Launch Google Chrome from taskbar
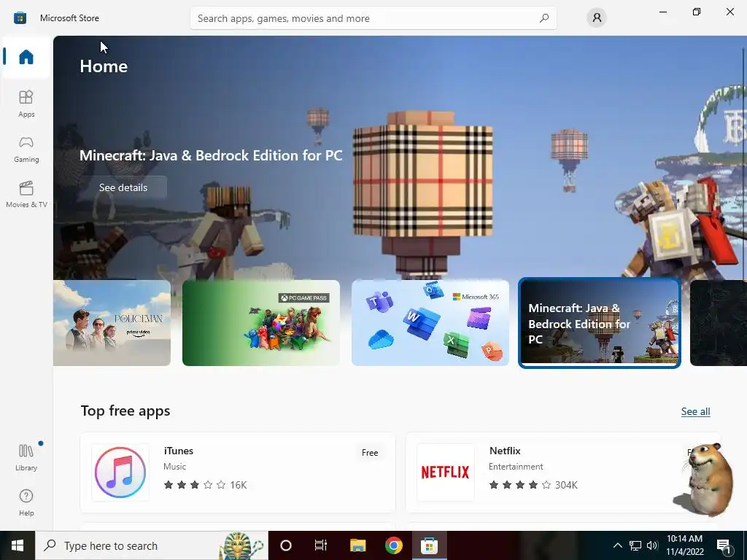 point(393,545)
